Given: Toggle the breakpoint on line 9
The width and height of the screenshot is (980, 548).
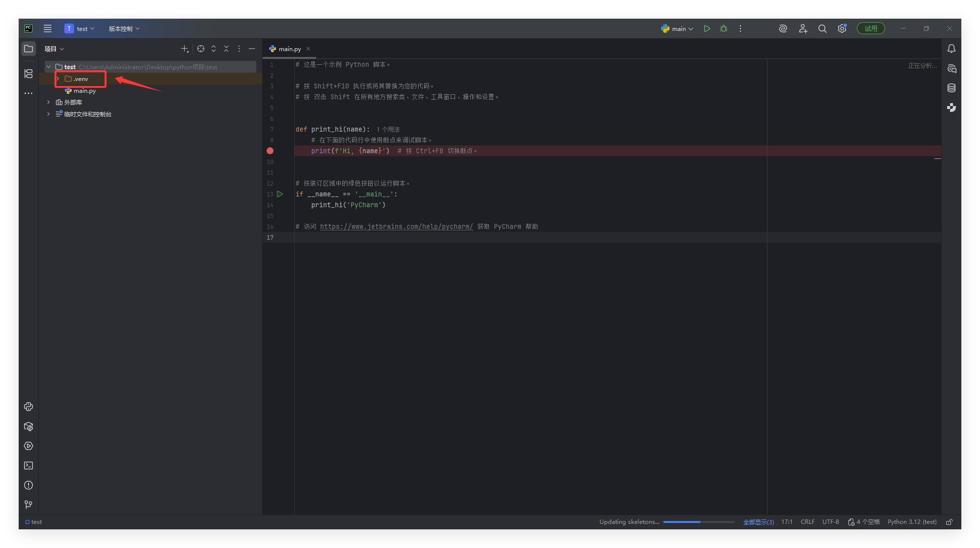Looking at the screenshot, I should point(270,151).
